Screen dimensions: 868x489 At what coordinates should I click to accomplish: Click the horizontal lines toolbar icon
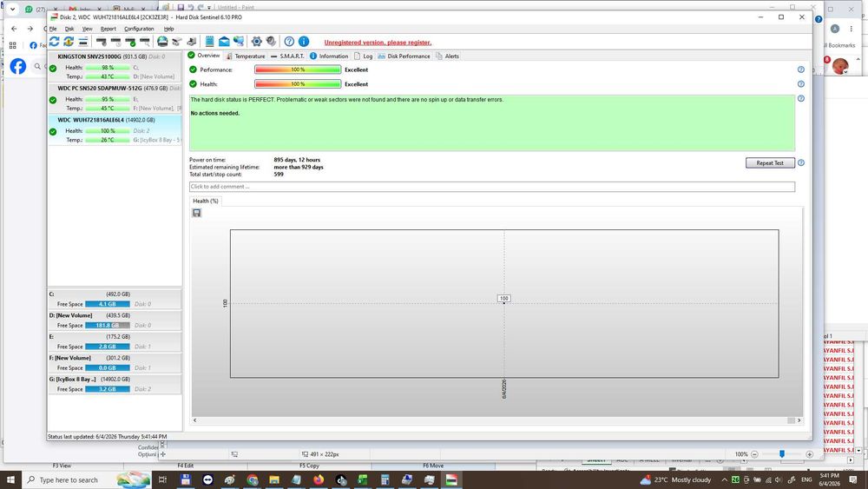[x=83, y=42]
